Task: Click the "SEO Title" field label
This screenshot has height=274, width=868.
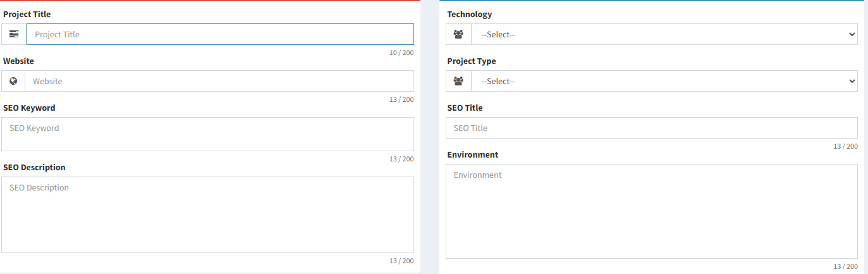Action: (x=465, y=108)
